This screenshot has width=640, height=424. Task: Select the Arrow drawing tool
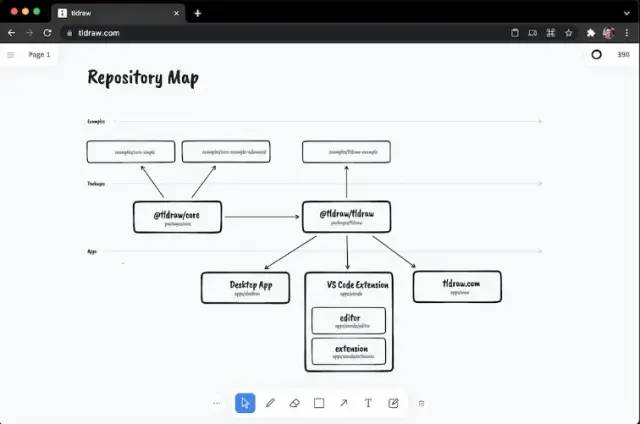344,403
